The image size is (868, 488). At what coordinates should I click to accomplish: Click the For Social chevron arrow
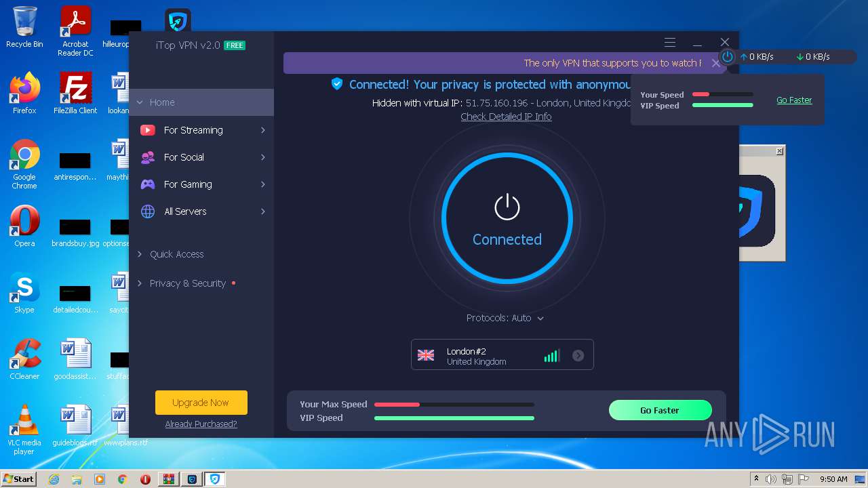tap(263, 157)
